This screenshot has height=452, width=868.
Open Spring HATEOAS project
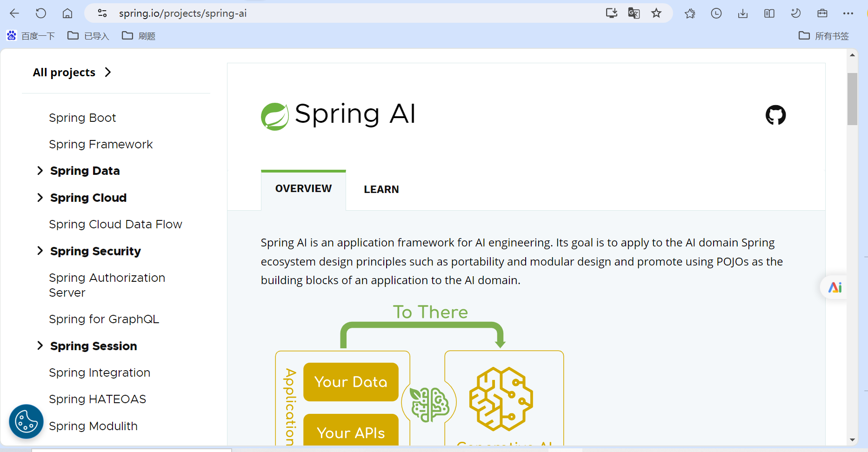tap(98, 399)
